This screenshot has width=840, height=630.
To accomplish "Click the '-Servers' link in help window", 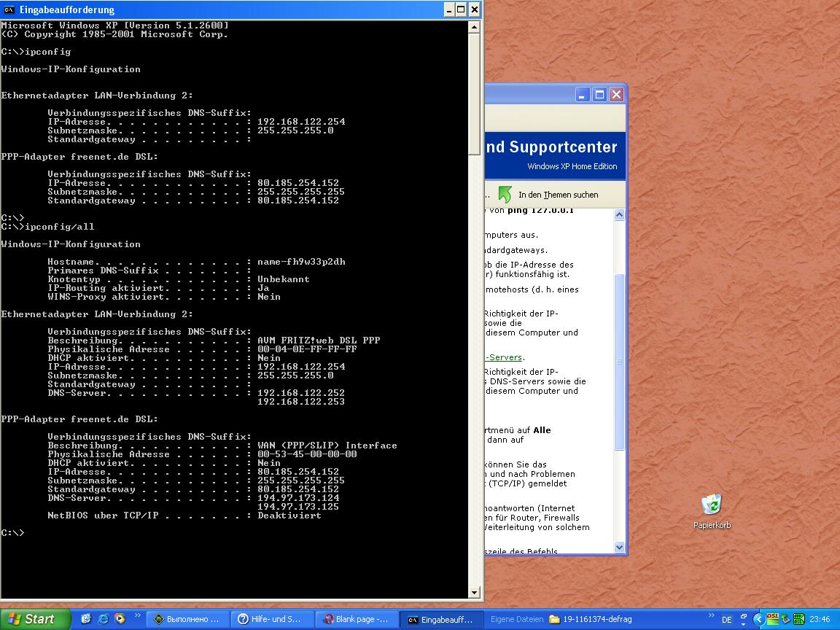I will tap(504, 357).
